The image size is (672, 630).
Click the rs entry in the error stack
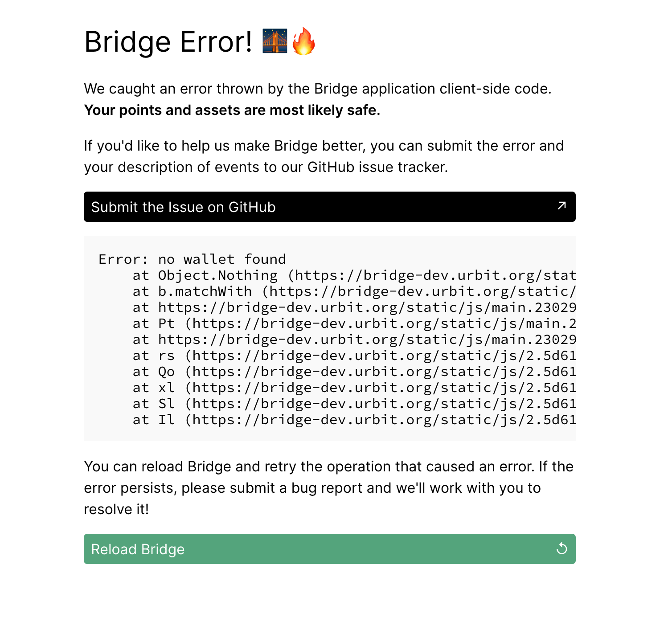tap(312, 356)
